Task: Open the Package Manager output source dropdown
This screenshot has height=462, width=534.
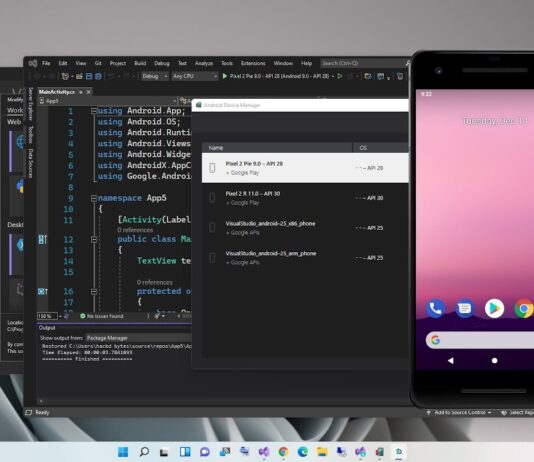Action: 138,338
